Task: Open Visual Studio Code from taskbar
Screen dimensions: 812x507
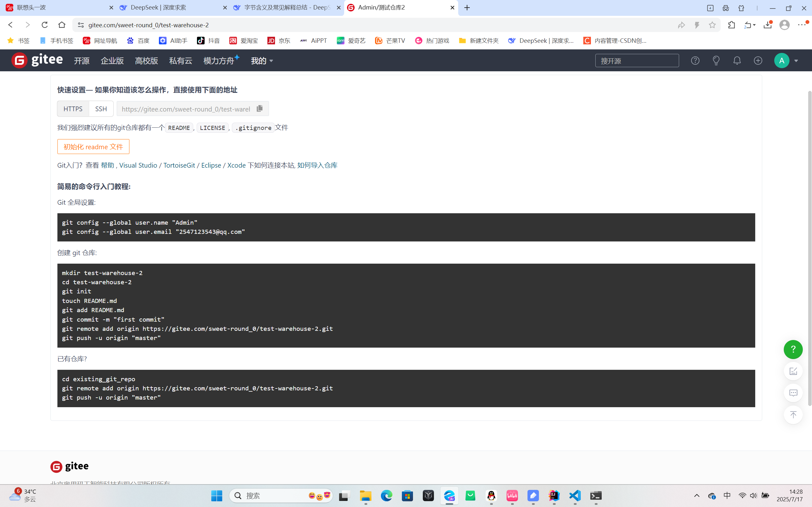Action: (575, 496)
